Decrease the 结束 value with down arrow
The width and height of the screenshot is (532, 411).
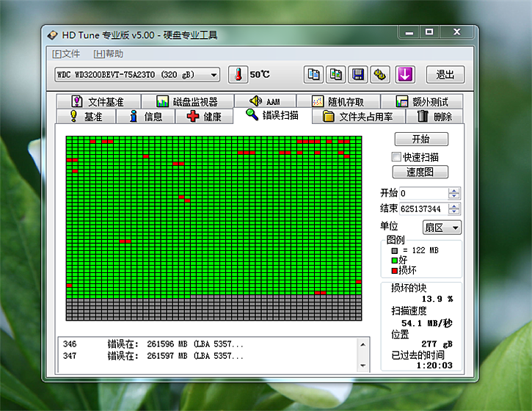coord(453,211)
